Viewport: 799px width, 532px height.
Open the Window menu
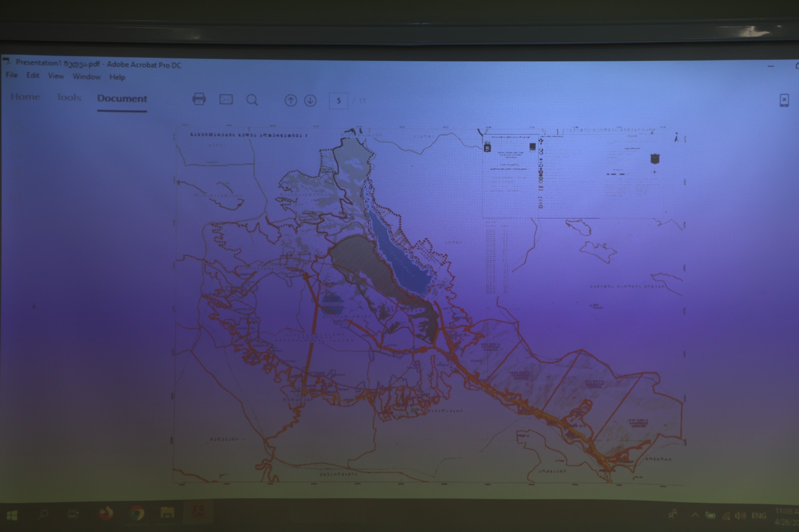click(x=86, y=76)
